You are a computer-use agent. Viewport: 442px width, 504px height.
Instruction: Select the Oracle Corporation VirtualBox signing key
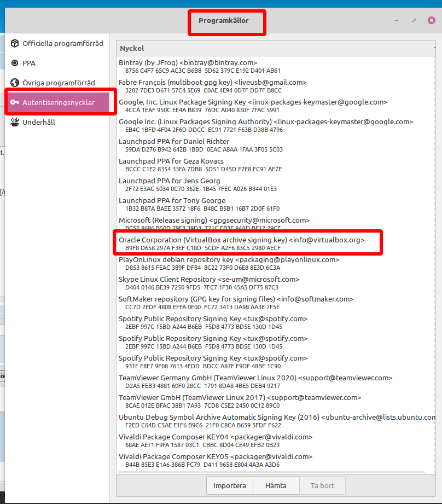pyautogui.click(x=241, y=240)
